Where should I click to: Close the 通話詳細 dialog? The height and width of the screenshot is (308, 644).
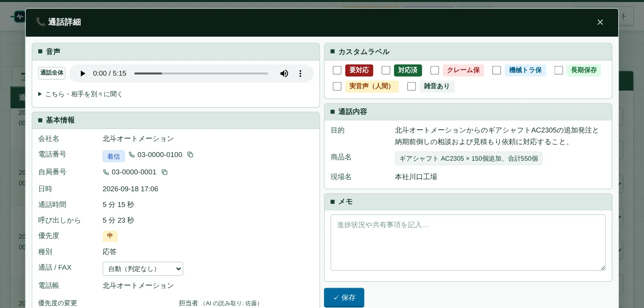[600, 22]
